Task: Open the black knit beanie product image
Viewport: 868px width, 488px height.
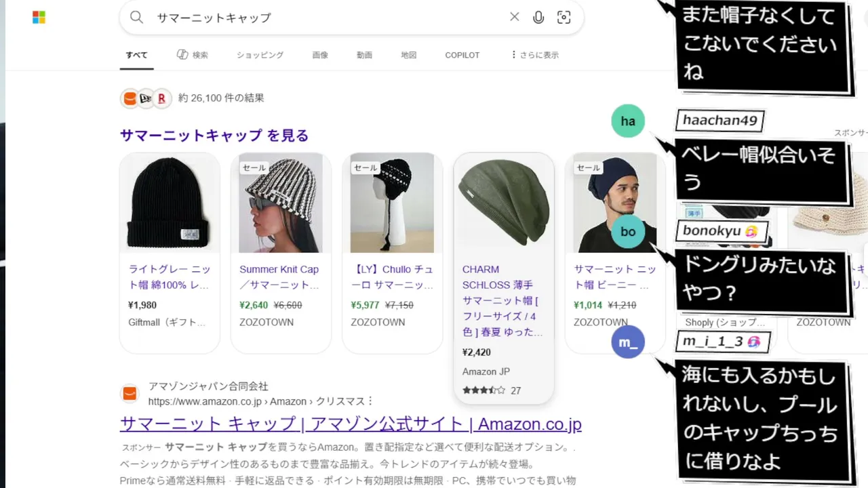Action: [x=170, y=203]
